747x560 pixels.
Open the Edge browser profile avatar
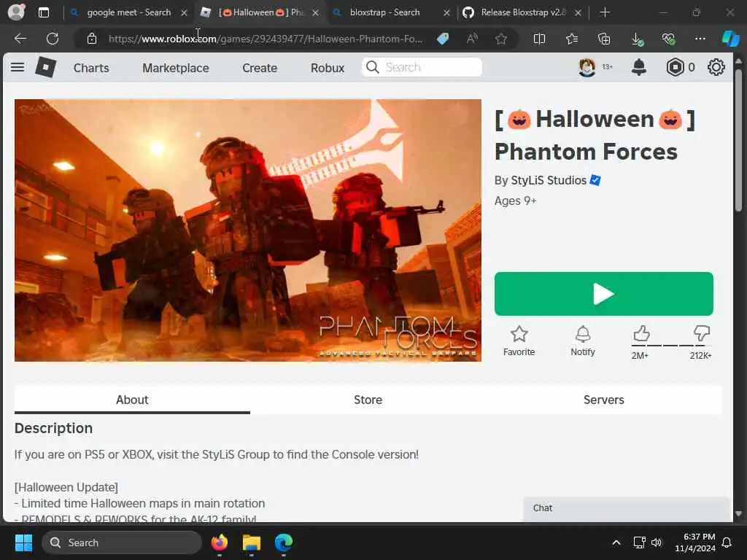pyautogui.click(x=16, y=12)
